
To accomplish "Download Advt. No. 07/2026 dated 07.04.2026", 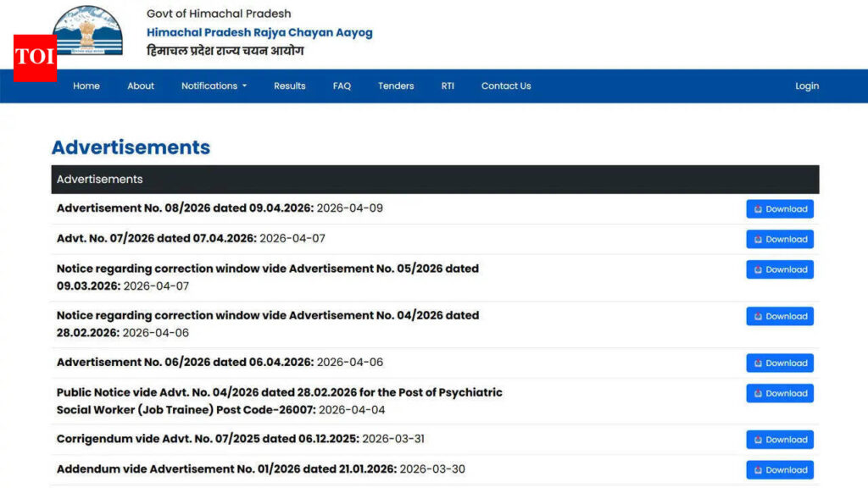I will tap(779, 240).
